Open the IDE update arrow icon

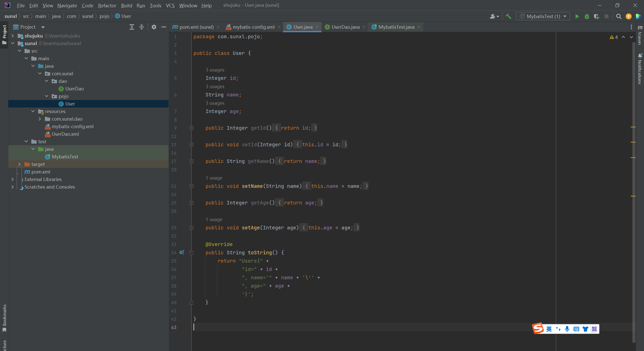tap(628, 16)
